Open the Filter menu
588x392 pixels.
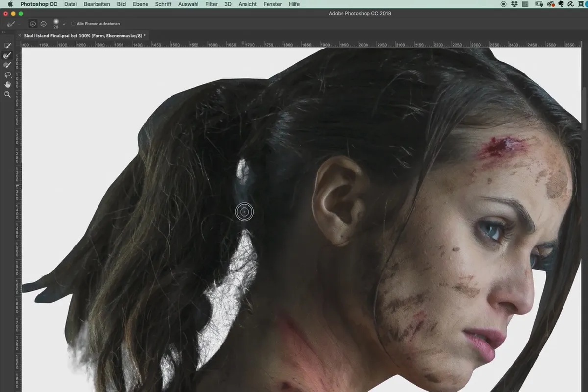click(212, 4)
